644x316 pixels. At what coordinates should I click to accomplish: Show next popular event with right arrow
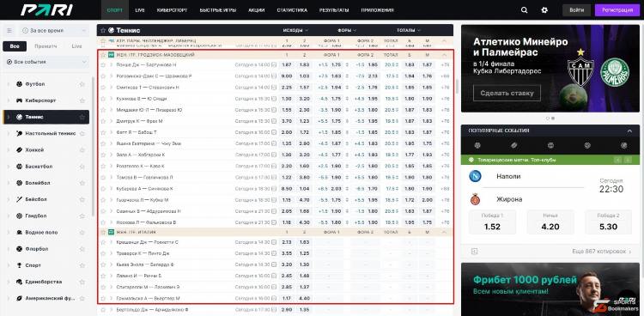click(628, 160)
